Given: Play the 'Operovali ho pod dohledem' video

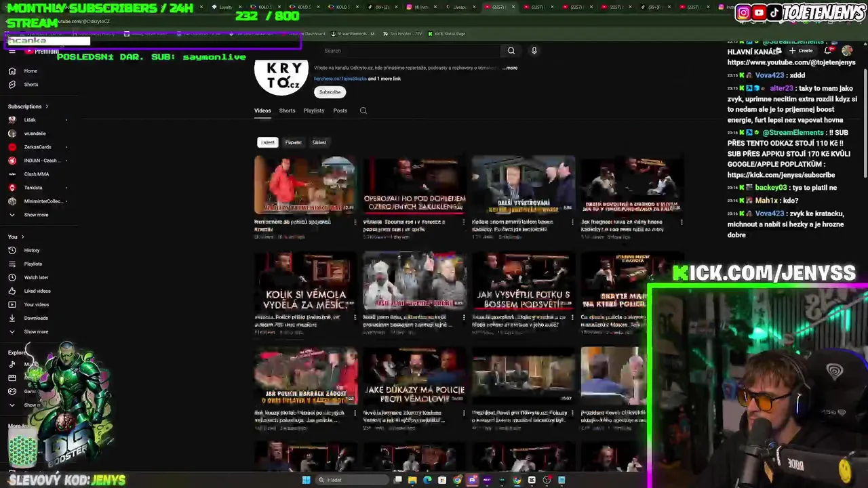Looking at the screenshot, I should click(414, 186).
